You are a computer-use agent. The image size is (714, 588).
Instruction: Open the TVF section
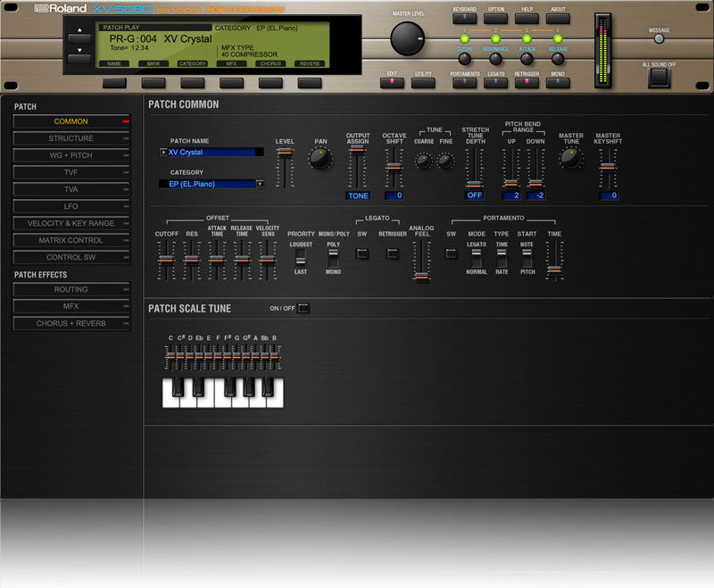click(x=71, y=172)
